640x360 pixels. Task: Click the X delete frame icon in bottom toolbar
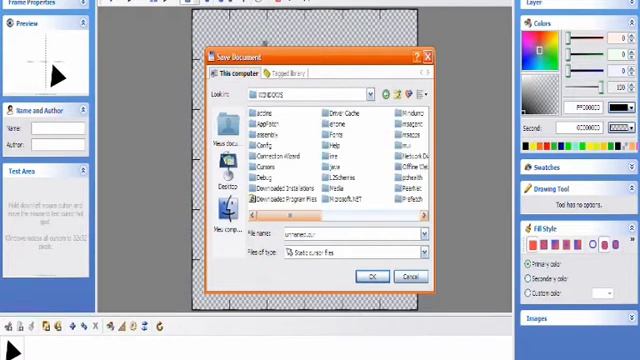pyautogui.click(x=95, y=326)
